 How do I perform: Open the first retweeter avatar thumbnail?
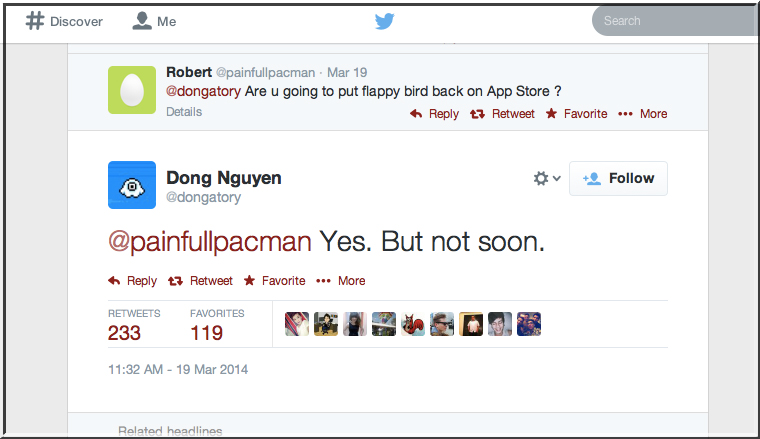pos(297,324)
